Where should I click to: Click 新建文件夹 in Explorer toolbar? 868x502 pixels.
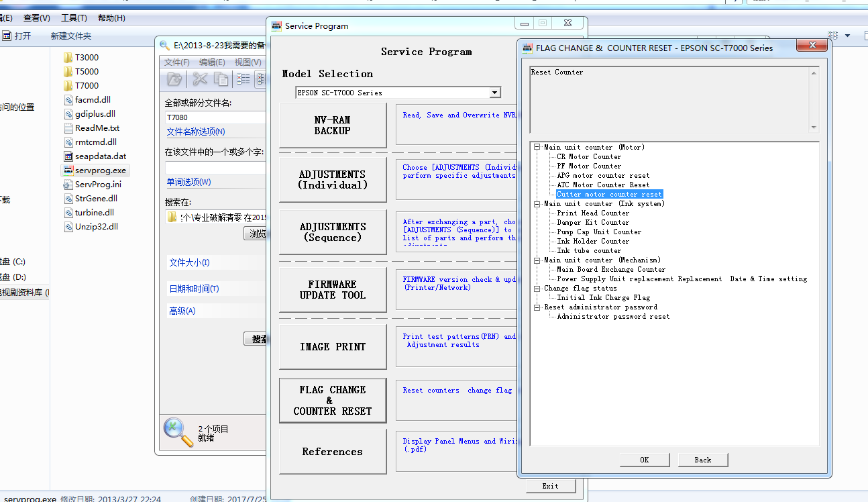tap(71, 36)
